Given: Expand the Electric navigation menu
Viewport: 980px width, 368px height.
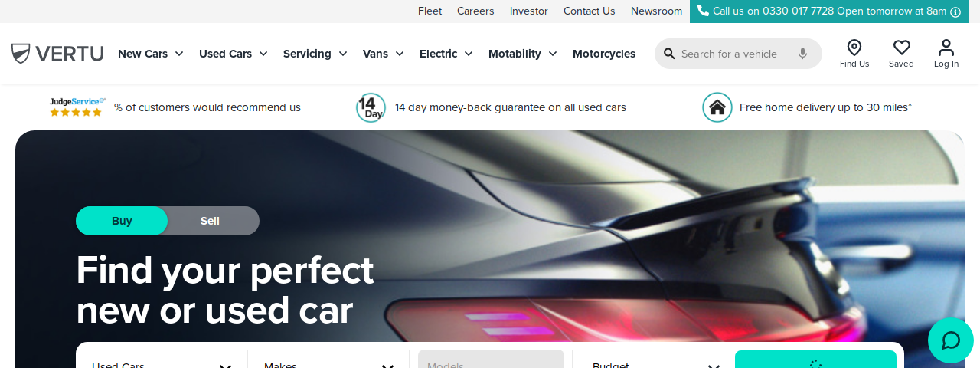Looking at the screenshot, I should tap(446, 54).
